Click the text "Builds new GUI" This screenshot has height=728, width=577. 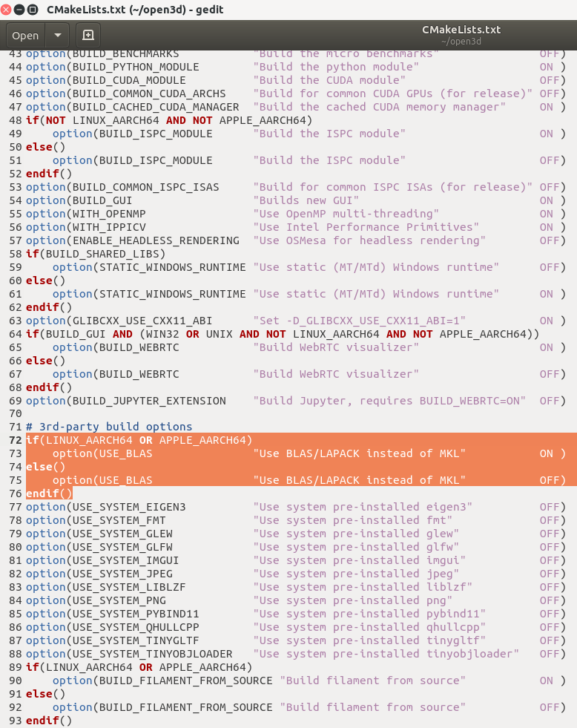306,200
